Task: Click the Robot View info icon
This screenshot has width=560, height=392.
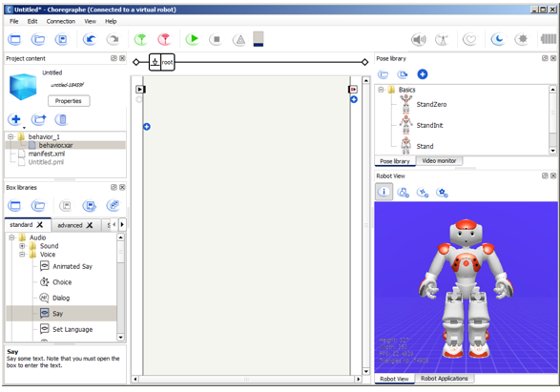Action: click(x=384, y=192)
